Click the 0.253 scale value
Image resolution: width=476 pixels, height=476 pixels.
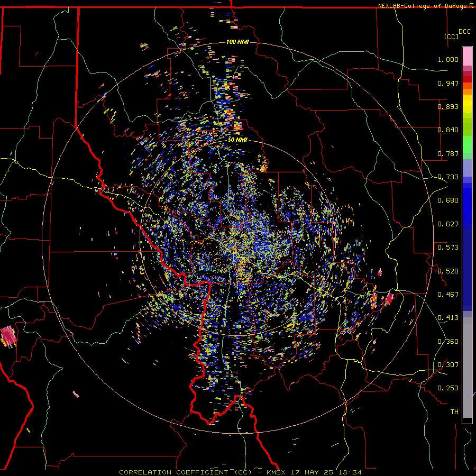point(448,388)
